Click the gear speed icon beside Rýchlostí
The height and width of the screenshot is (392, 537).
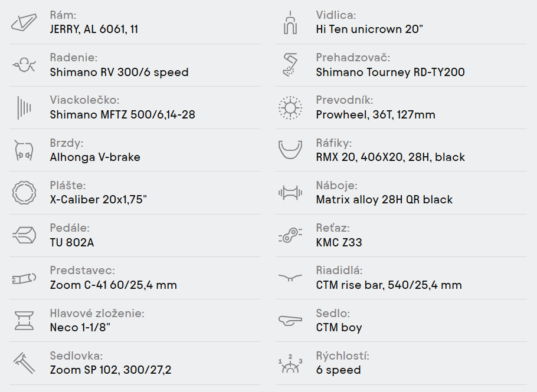[290, 363]
